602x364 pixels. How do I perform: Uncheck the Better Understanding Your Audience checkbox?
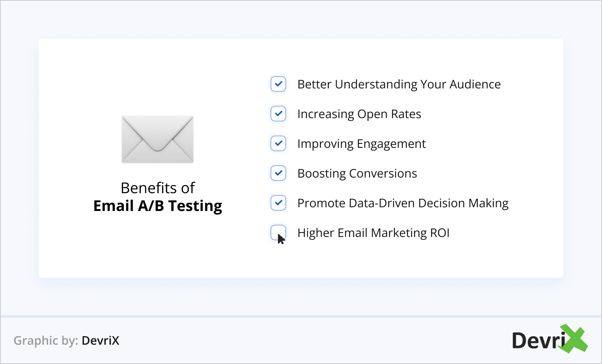(x=278, y=84)
